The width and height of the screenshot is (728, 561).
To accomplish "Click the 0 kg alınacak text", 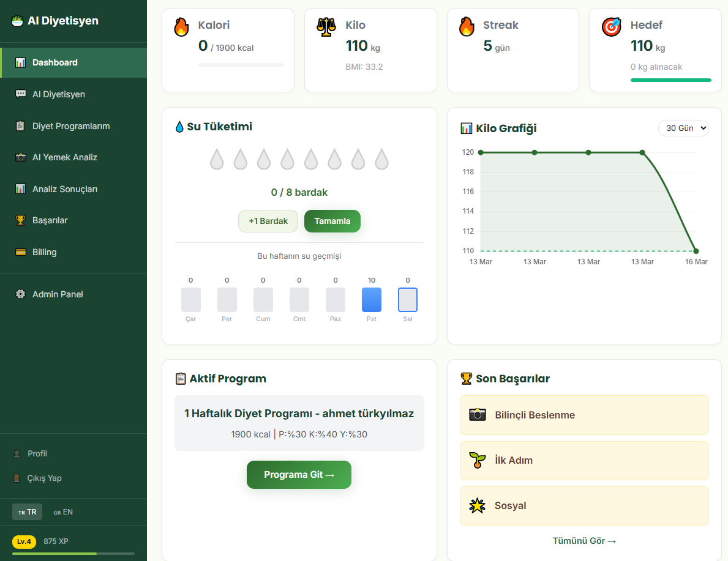I will tap(656, 67).
